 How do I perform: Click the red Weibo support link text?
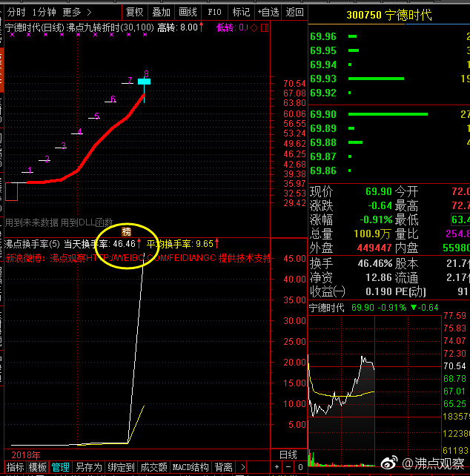[138, 258]
